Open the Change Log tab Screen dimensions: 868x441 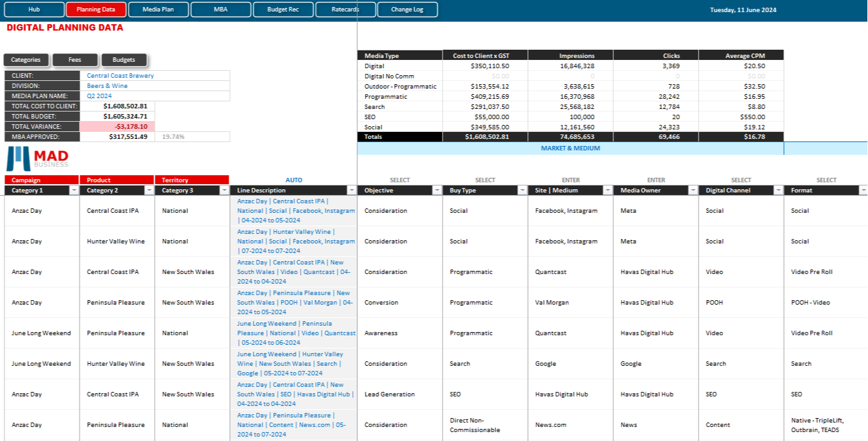tap(408, 10)
